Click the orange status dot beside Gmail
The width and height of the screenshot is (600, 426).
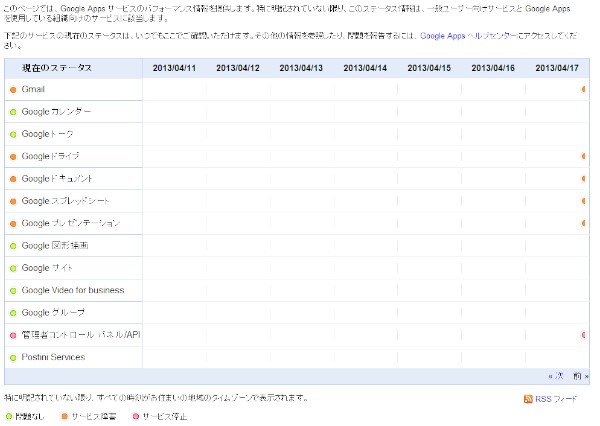click(13, 90)
